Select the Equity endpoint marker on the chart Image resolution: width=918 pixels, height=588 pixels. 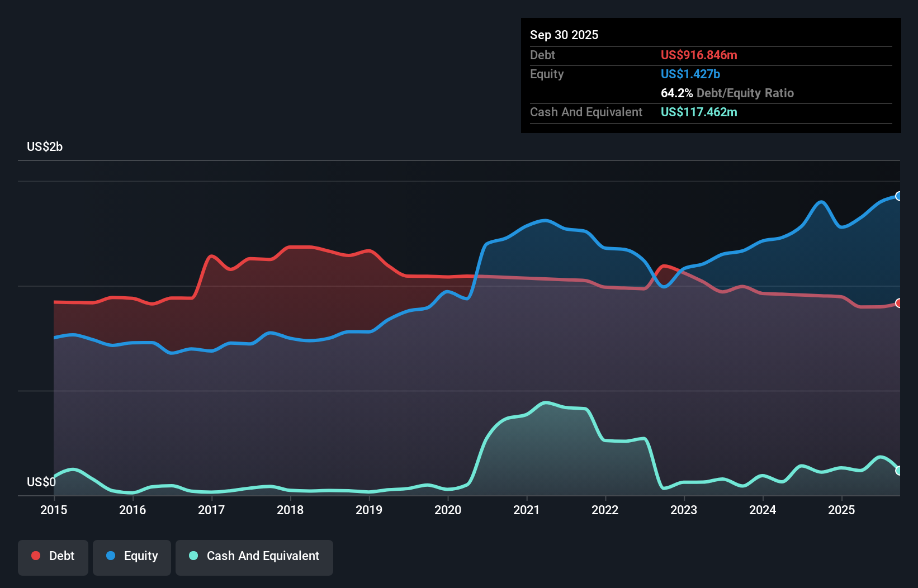(898, 196)
